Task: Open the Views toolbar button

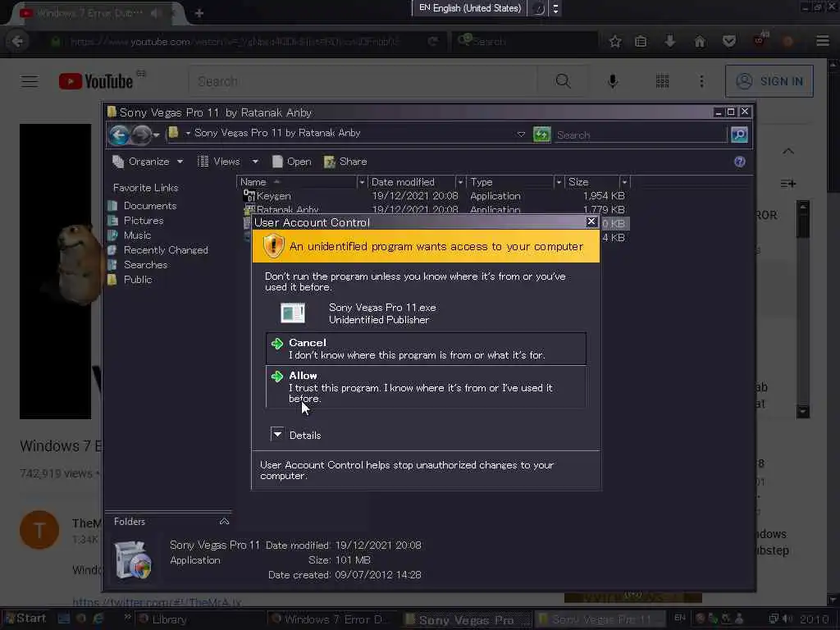Action: coord(218,162)
